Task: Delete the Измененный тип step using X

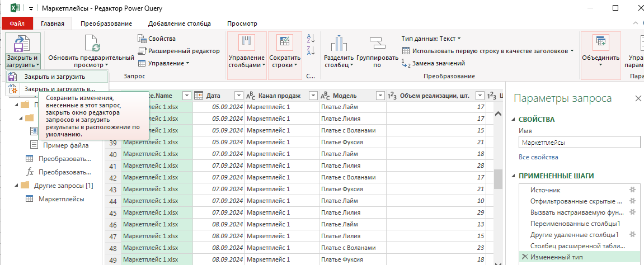Action: pos(524,257)
